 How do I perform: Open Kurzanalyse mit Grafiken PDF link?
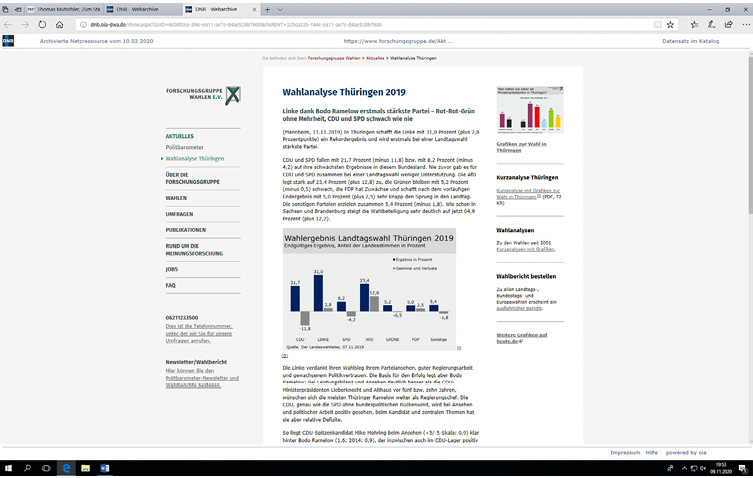[528, 194]
